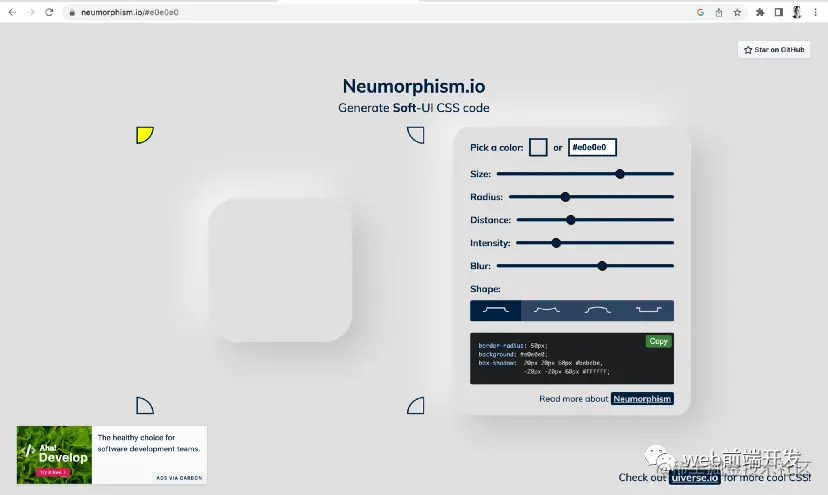Screen dimensions: 828x495
Task: Choose the pressed shape option
Action: pyautogui.click(x=648, y=311)
